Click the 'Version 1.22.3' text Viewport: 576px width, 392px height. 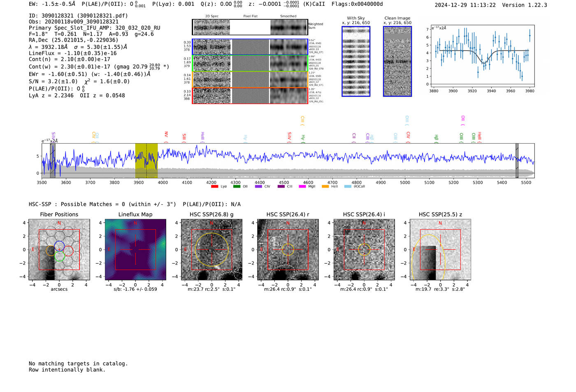click(525, 5)
